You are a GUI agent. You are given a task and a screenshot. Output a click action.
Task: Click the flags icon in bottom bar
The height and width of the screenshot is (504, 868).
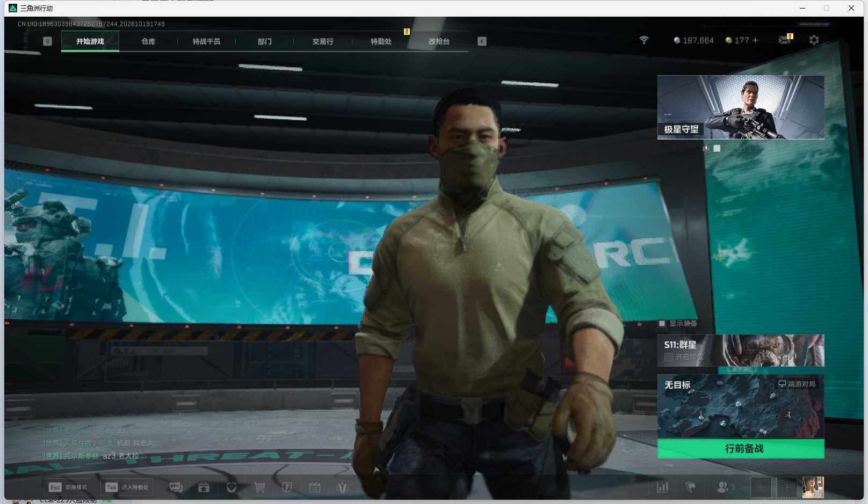click(691, 487)
